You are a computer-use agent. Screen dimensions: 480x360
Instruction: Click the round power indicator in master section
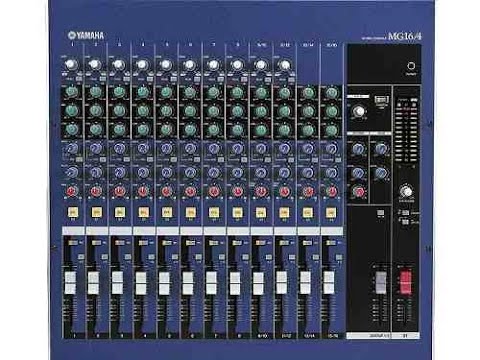tap(411, 66)
